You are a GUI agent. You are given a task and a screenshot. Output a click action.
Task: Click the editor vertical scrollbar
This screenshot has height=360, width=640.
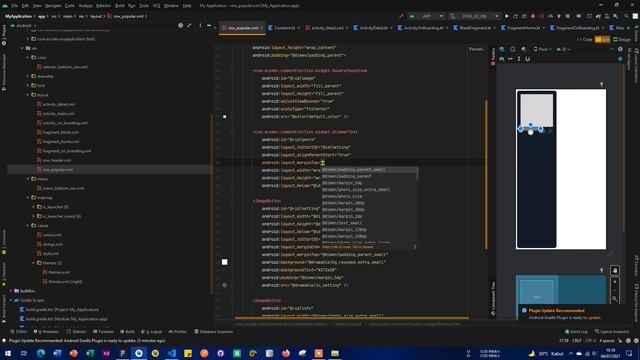coord(486,175)
